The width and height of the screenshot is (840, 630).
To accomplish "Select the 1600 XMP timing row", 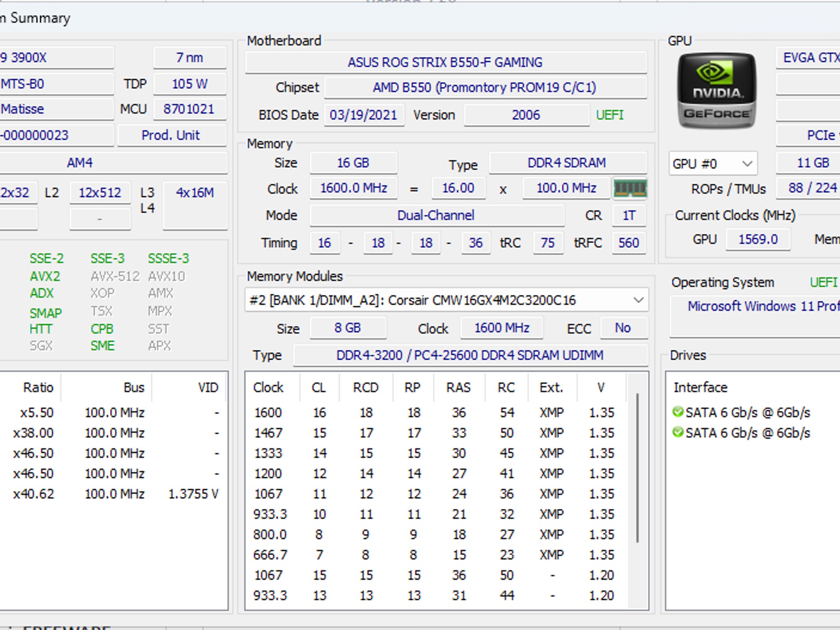I will [436, 412].
